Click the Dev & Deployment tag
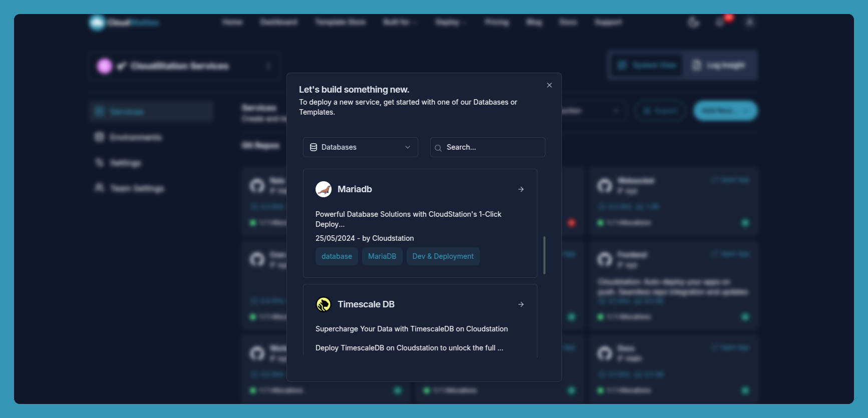 tap(443, 256)
